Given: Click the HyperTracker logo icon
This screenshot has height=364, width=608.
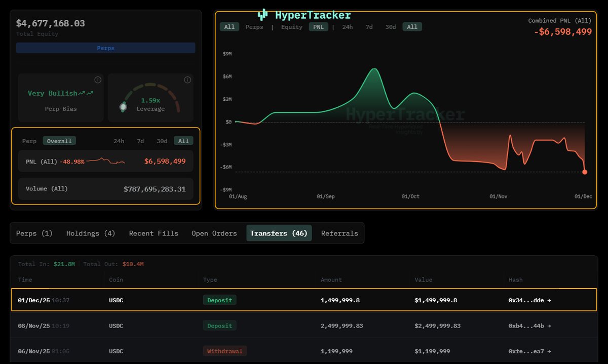Looking at the screenshot, I should pos(262,15).
